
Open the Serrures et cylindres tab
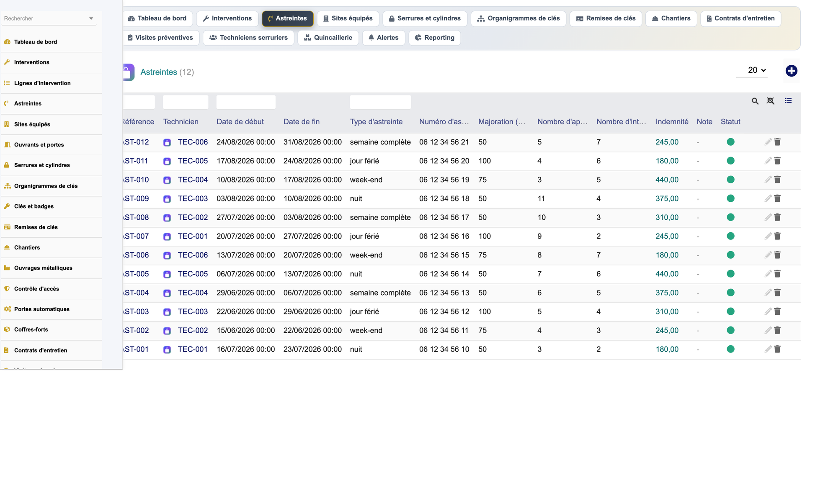pyautogui.click(x=425, y=18)
